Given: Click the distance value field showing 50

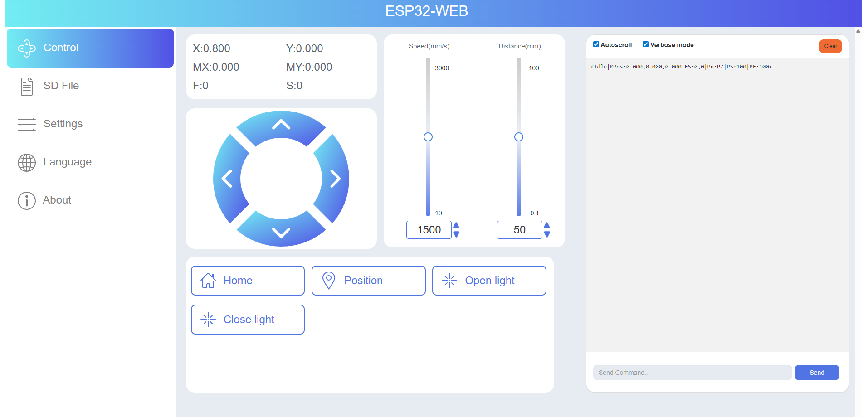Looking at the screenshot, I should coord(520,230).
